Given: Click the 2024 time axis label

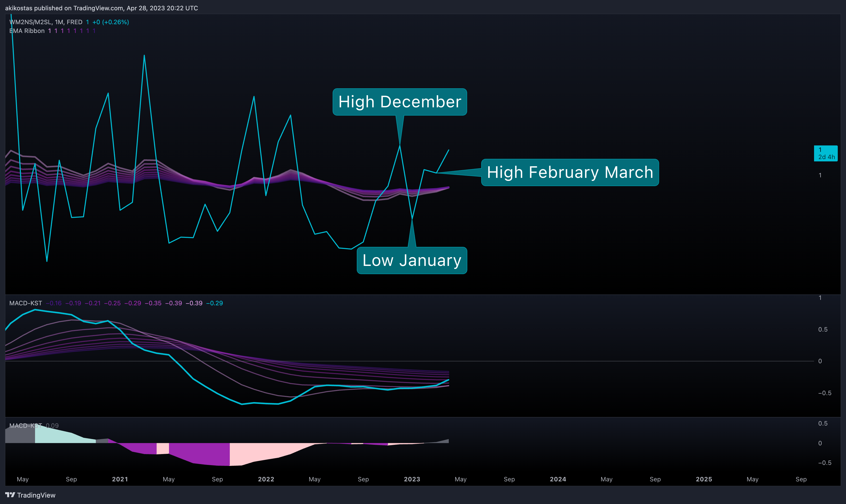Looking at the screenshot, I should (x=558, y=479).
